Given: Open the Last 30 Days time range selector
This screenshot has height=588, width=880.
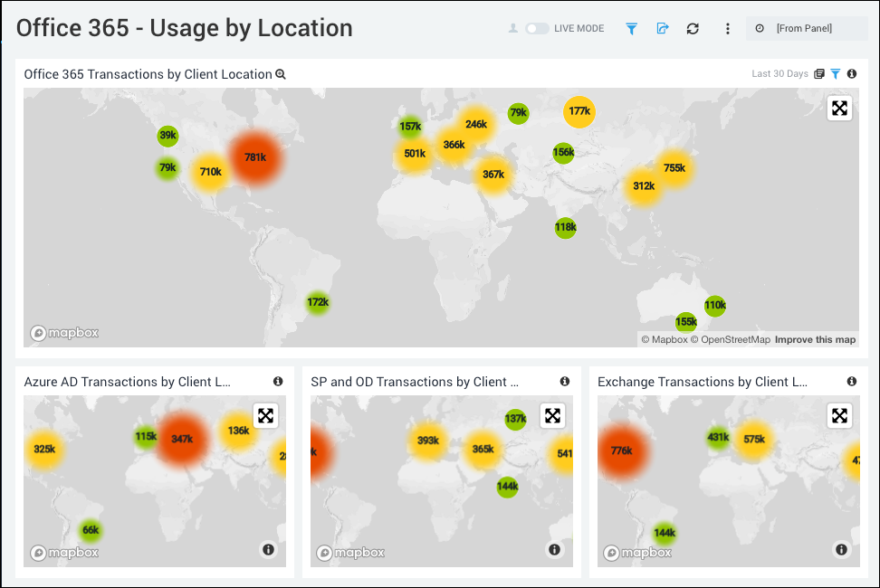Looking at the screenshot, I should [x=780, y=73].
